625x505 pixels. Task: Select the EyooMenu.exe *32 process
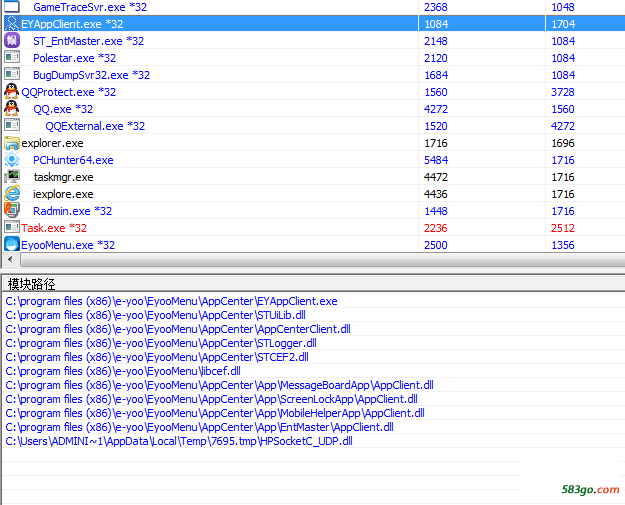coord(68,245)
